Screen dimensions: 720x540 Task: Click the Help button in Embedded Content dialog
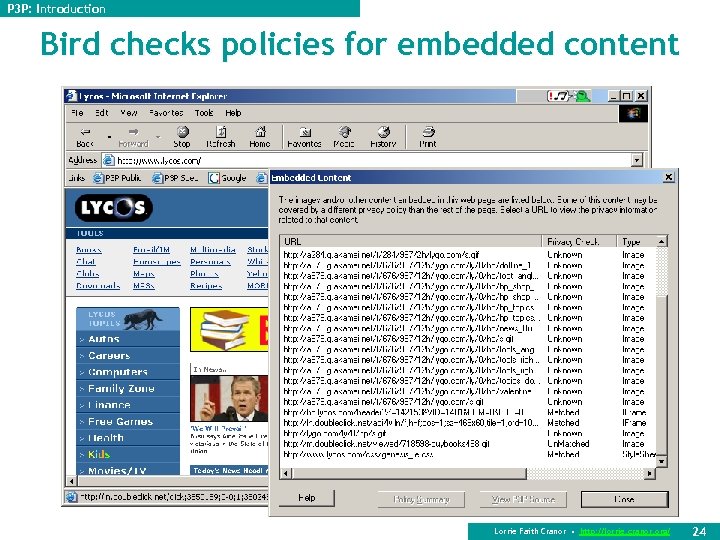click(307, 498)
